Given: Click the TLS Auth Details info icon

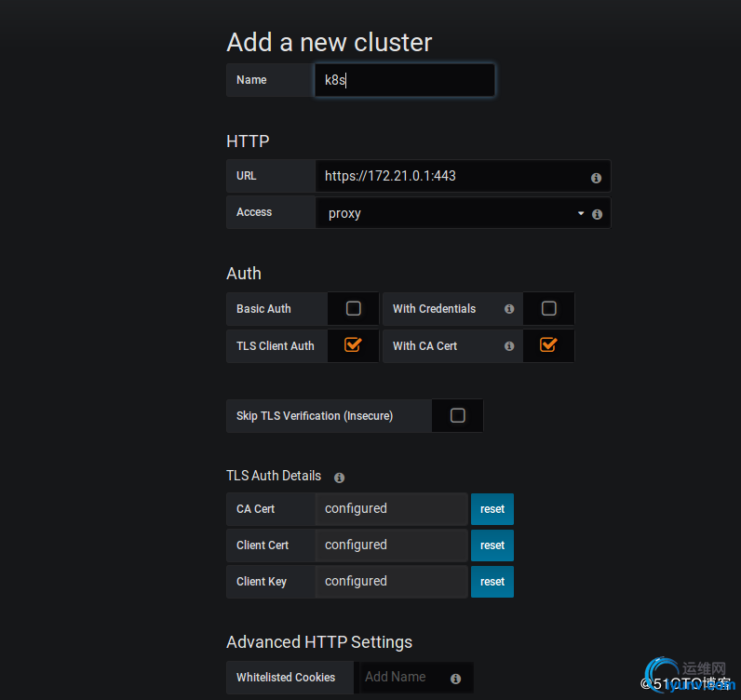Looking at the screenshot, I should [x=339, y=478].
